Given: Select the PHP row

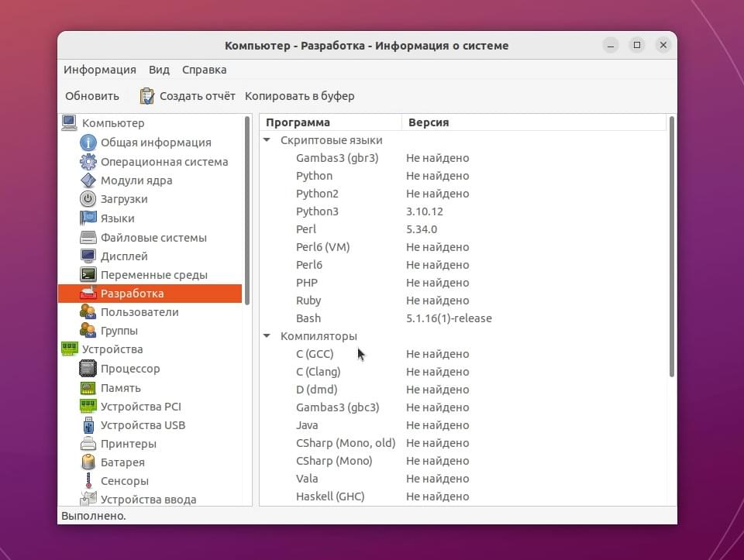Looking at the screenshot, I should [463, 283].
